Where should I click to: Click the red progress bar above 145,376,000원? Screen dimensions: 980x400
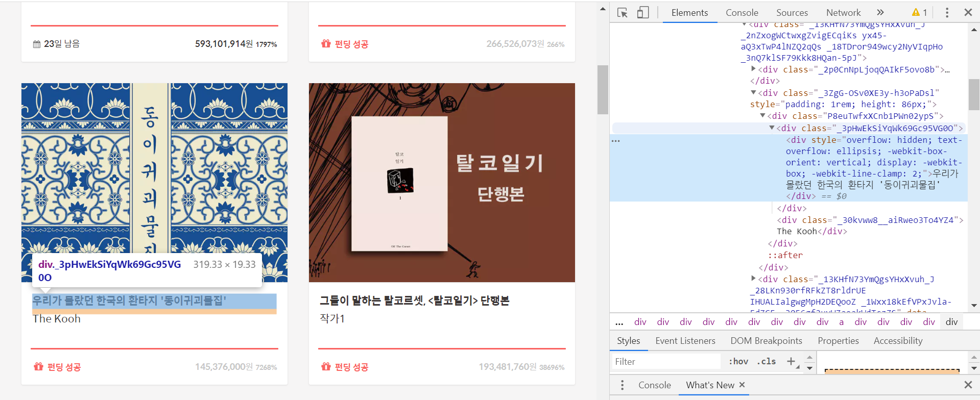pyautogui.click(x=154, y=348)
